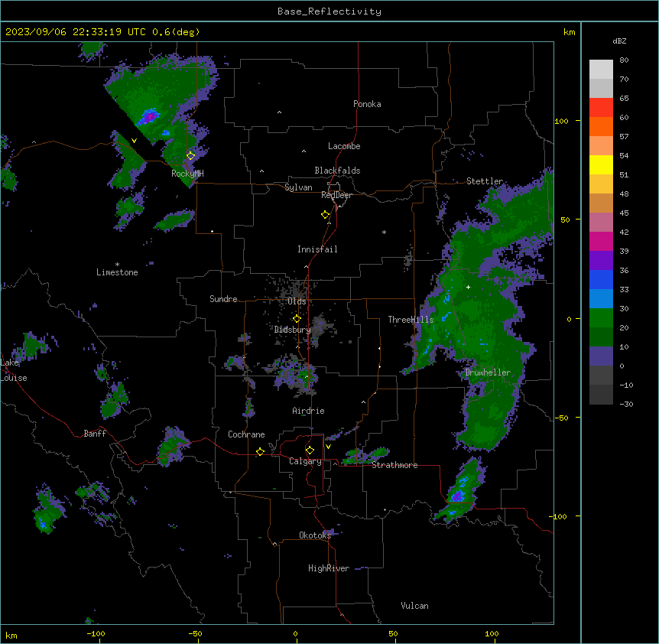Pick the red 65 dBZ legend swatch
The image size is (659, 644).
pyautogui.click(x=601, y=107)
